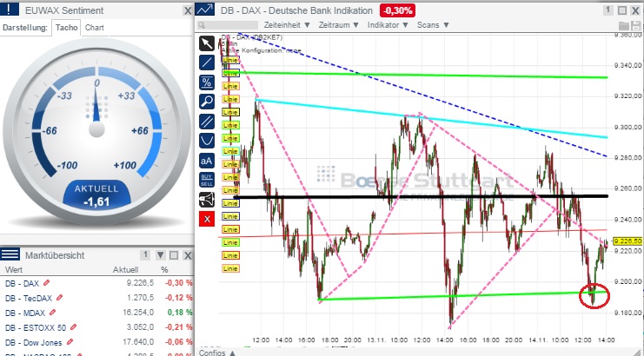Image resolution: width=644 pixels, height=356 pixels.
Task: Select the parallel channel lines tool
Action: pos(207,121)
